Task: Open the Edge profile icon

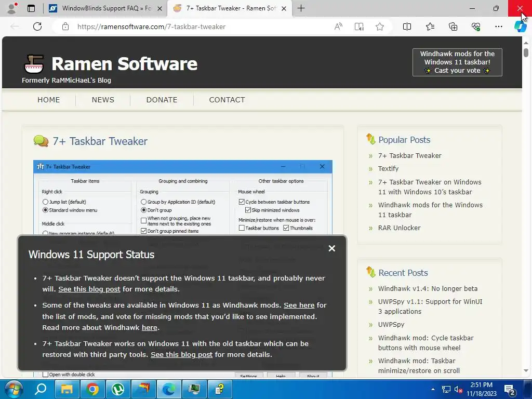Action: (12, 8)
